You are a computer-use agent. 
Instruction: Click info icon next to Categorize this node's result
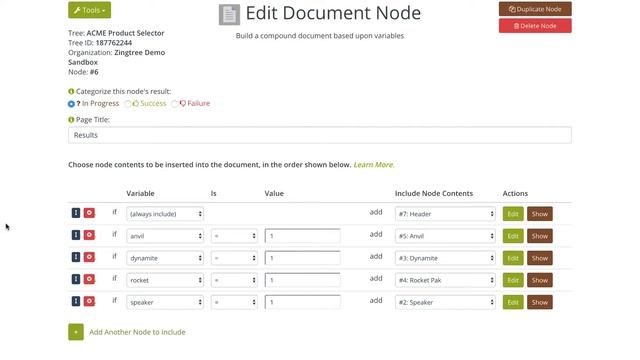point(71,91)
